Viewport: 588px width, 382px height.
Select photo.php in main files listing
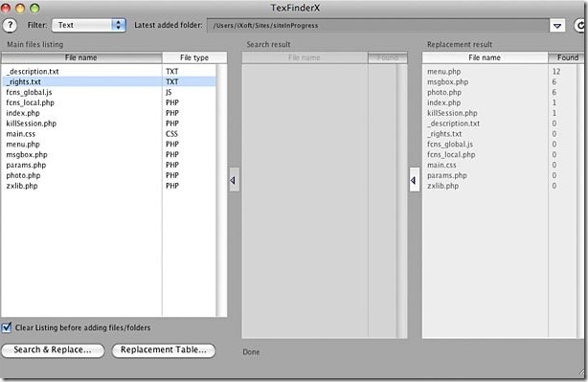coord(109,175)
